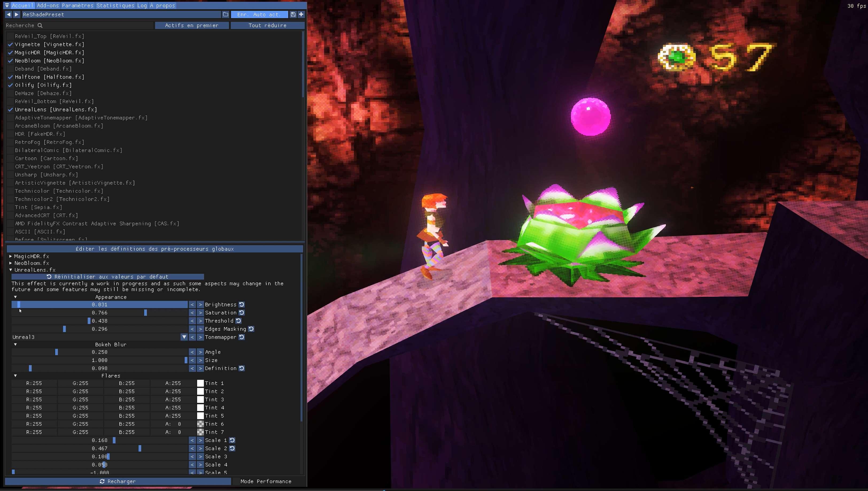Screen dimensions: 868x491
Task: Click the previous preset arrow icon
Action: point(9,14)
